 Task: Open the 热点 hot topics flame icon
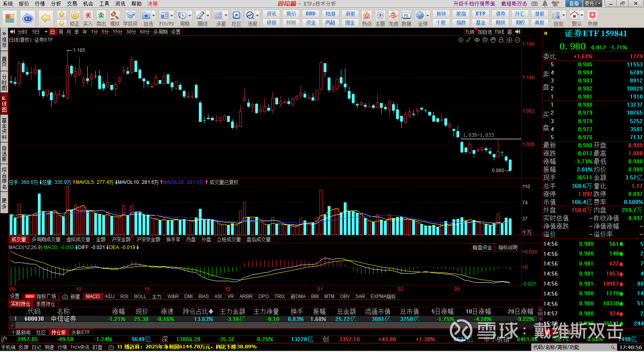(x=366, y=16)
